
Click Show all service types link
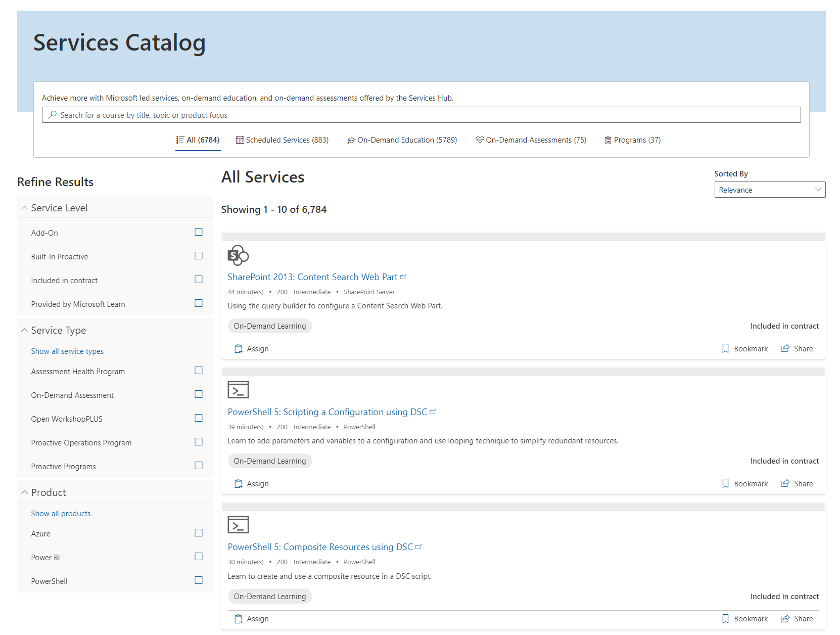(67, 351)
